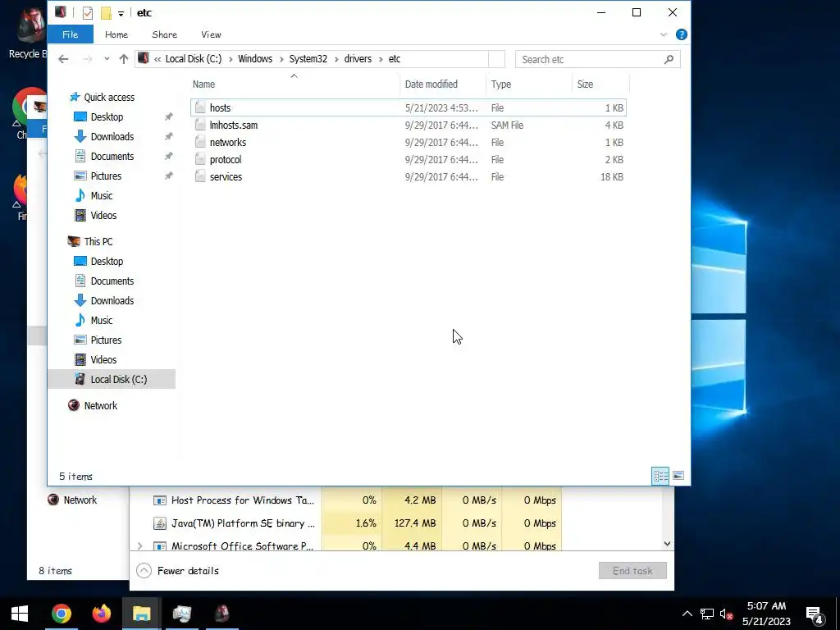Screen dimensions: 840x630
Task: Select Local Disk (C:) in navigation pane
Action: pyautogui.click(x=112, y=379)
